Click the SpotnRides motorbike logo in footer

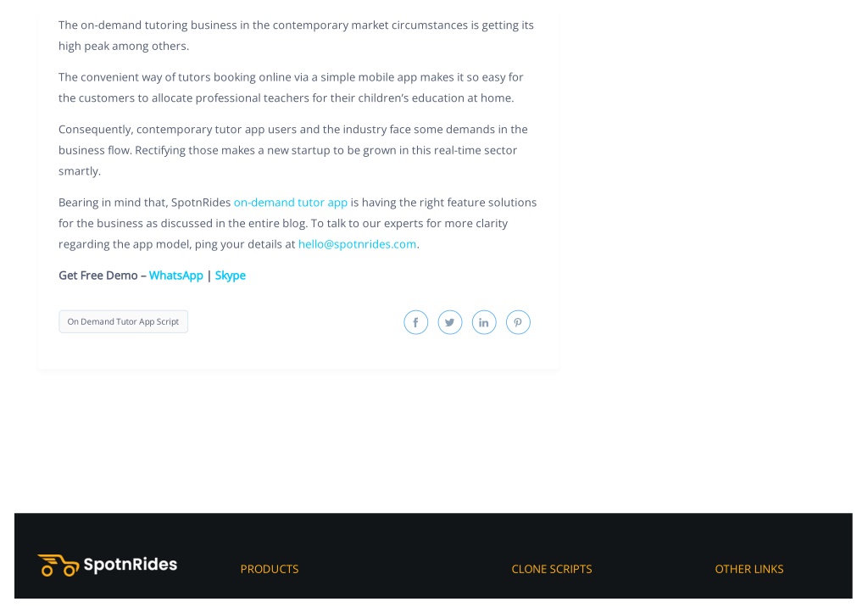click(58, 566)
